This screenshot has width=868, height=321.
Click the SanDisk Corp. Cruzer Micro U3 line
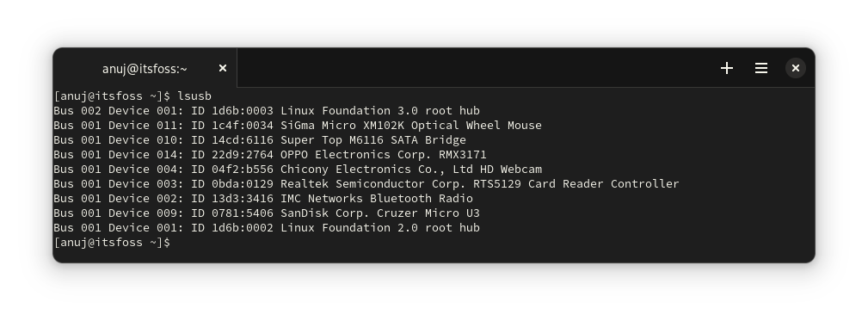(267, 213)
